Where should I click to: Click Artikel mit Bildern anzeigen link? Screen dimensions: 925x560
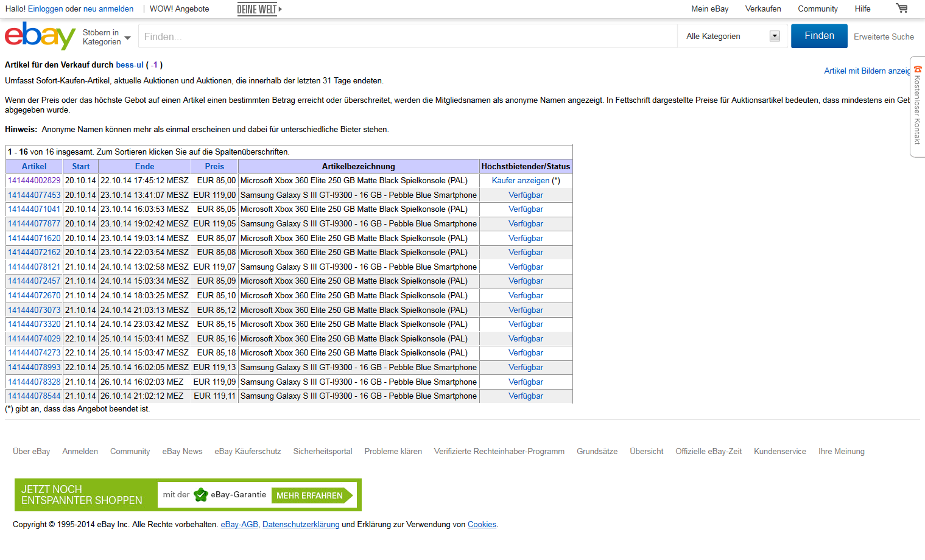click(x=868, y=71)
